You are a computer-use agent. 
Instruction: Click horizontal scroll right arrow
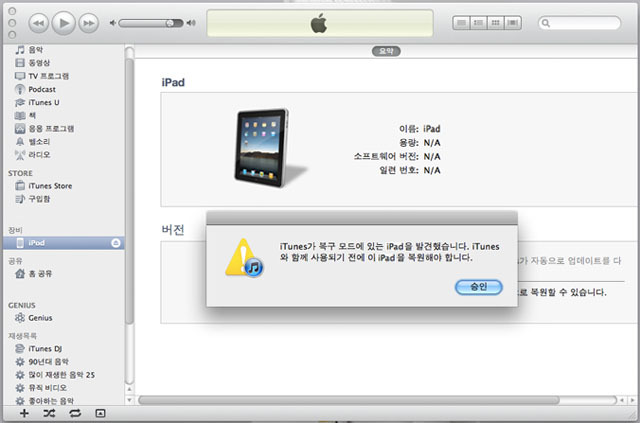pos(632,400)
